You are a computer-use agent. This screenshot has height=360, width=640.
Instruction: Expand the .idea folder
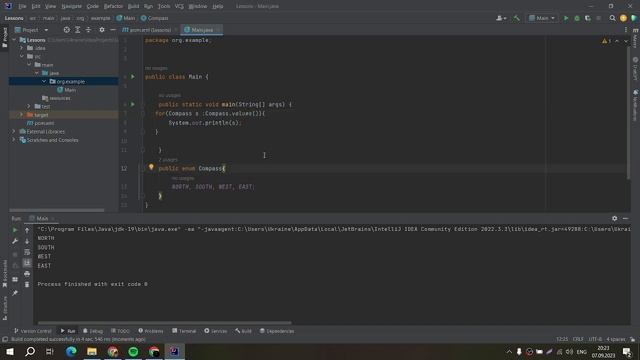pyautogui.click(x=22, y=48)
